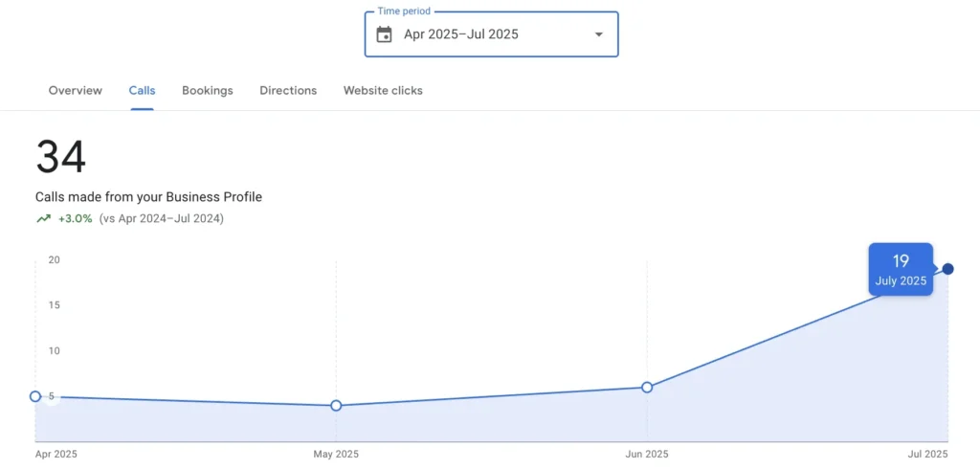The image size is (980, 469).
Task: Go to the Directions tab
Action: tap(288, 90)
